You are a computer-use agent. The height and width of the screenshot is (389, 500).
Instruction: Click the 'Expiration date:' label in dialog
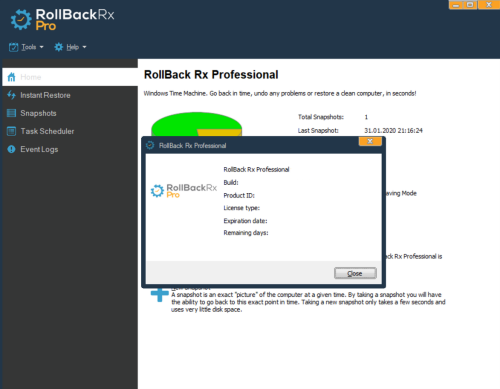click(245, 221)
